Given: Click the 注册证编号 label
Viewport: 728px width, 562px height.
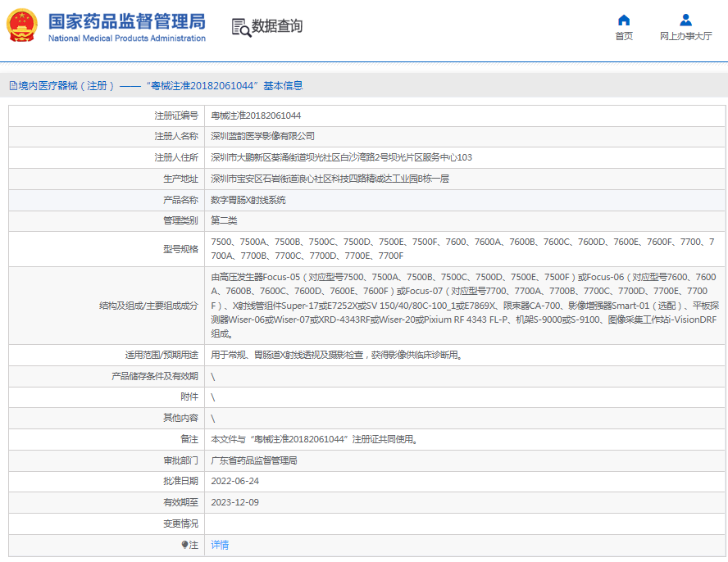Looking at the screenshot, I should click(x=176, y=116).
